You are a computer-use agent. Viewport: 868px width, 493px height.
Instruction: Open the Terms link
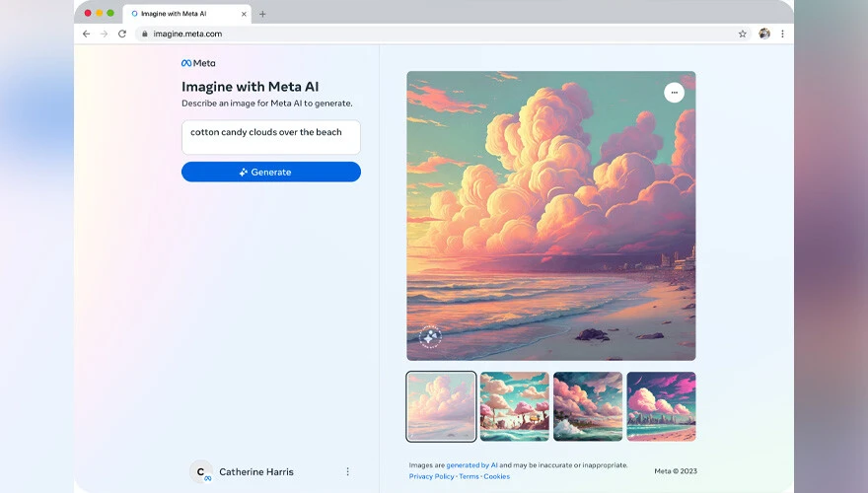pos(469,476)
